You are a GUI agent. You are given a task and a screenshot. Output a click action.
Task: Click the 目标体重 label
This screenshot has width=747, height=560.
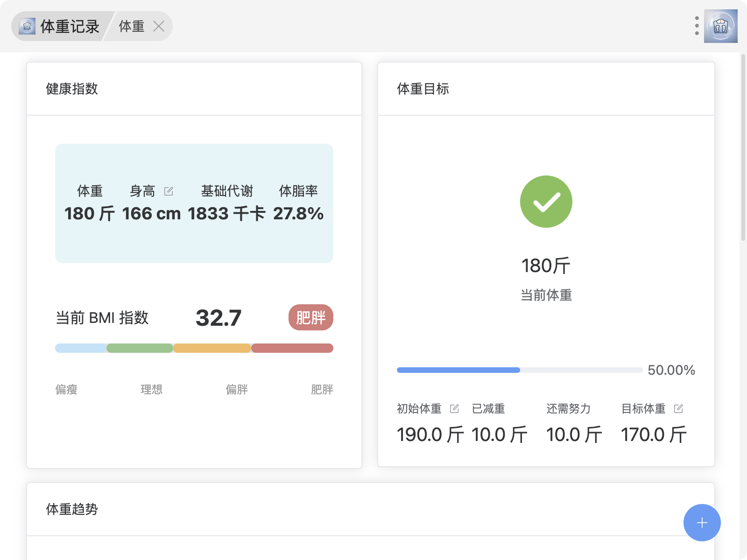pyautogui.click(x=643, y=409)
